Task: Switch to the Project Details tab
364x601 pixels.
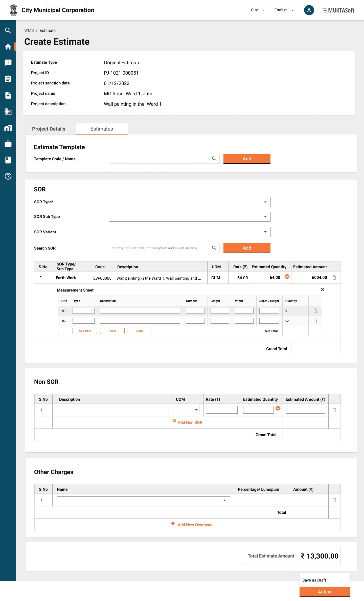Action: coord(49,129)
